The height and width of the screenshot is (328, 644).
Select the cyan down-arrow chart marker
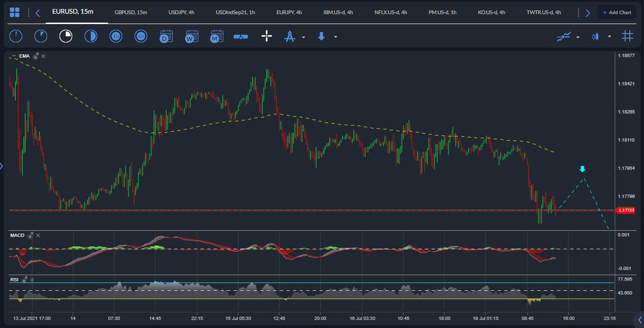(x=583, y=169)
